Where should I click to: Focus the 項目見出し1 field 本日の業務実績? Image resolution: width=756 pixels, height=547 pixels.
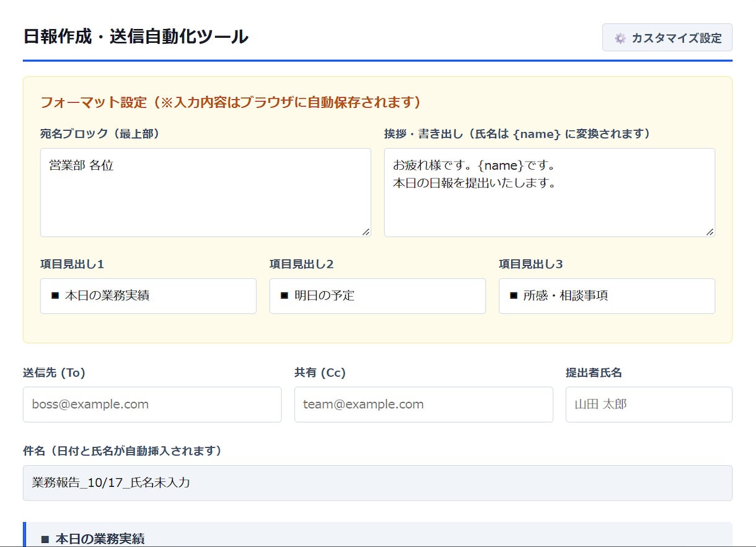click(x=148, y=296)
